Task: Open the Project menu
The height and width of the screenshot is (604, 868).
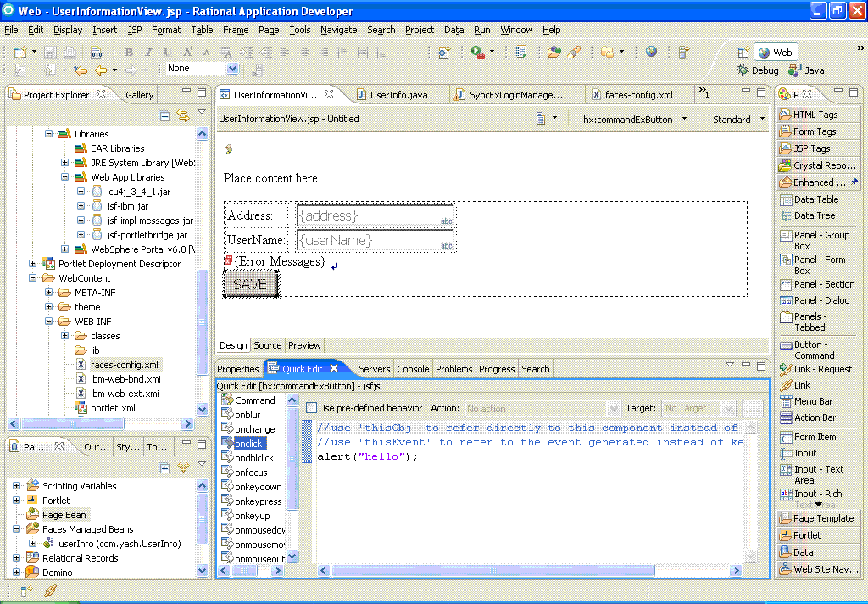Action: (x=419, y=30)
